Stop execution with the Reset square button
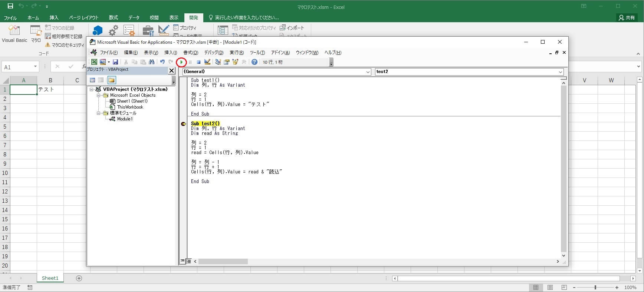Viewport: 644px width, 292px height. point(198,62)
